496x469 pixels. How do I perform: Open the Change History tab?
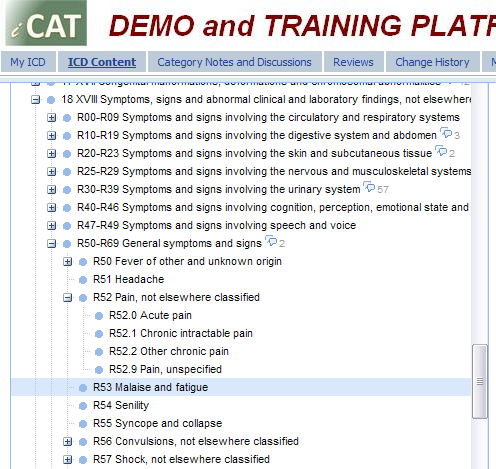[x=432, y=62]
